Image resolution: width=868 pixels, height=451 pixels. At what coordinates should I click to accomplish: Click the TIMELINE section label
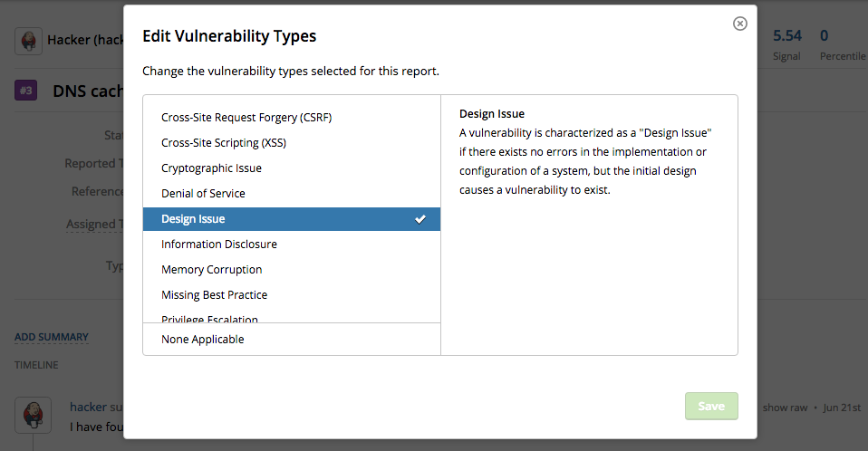36,365
